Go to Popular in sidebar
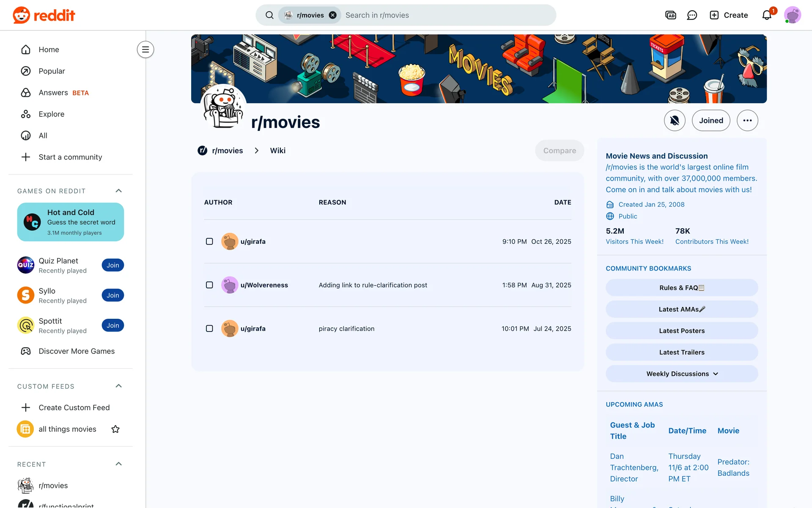 (x=52, y=71)
